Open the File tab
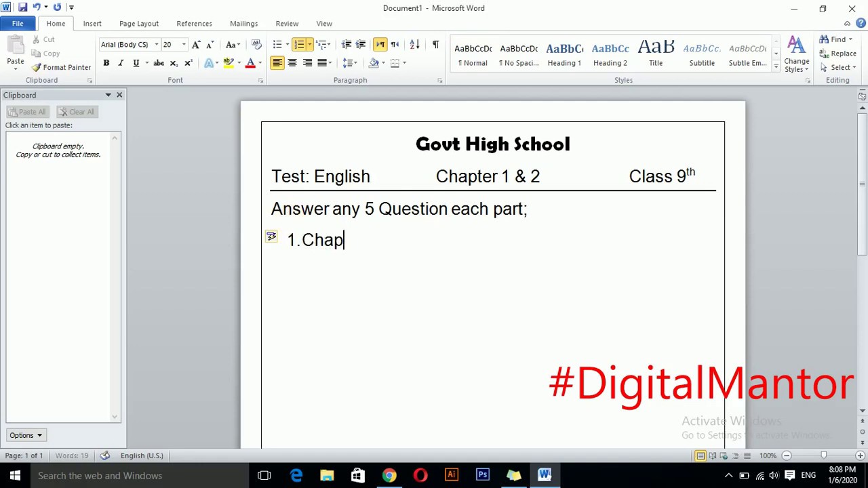 pyautogui.click(x=18, y=24)
